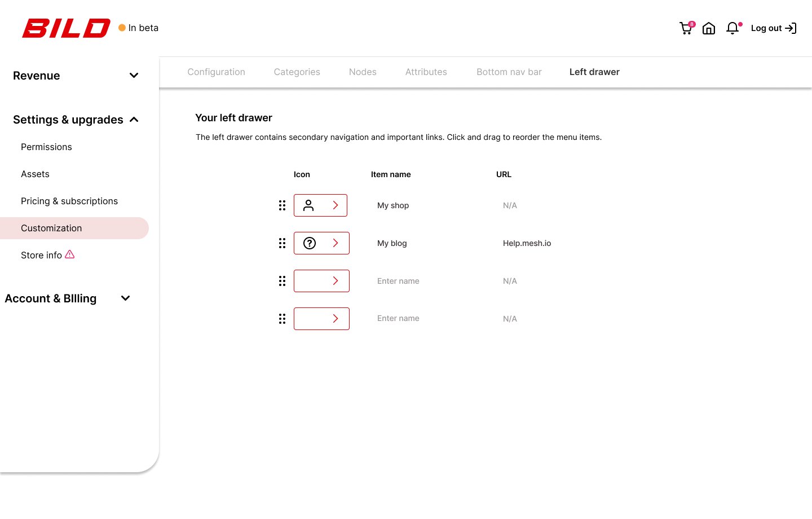Click the drag handle beside My blog
812x519 pixels.
282,243
